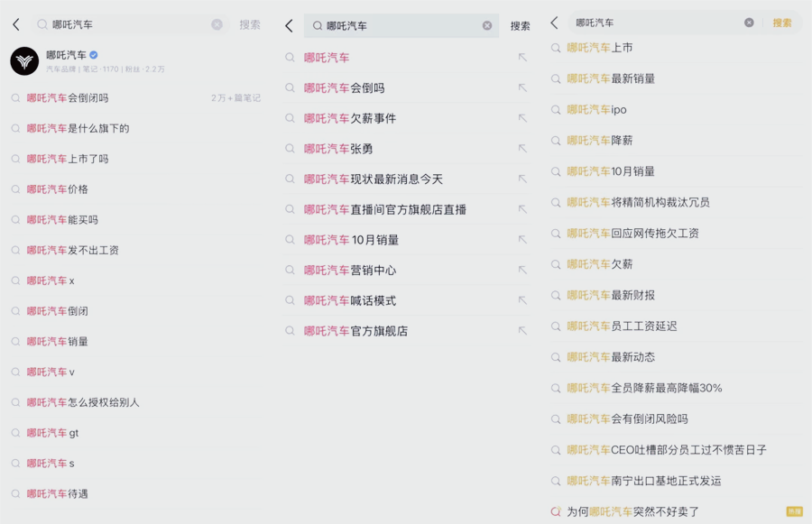812x524 pixels.
Task: Pick suggestion 哪吒汽车喊话模式
Action: click(x=350, y=301)
